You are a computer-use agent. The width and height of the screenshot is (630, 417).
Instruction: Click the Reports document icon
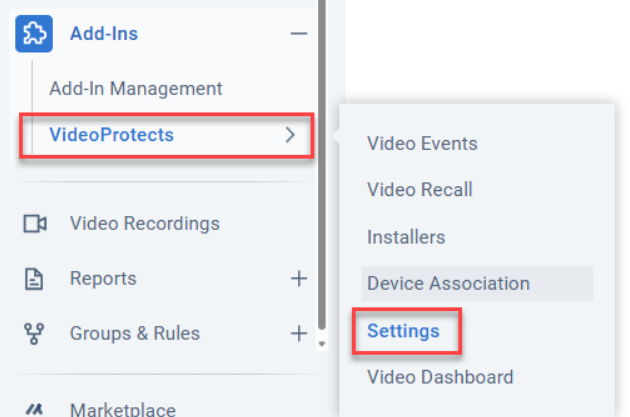(x=34, y=279)
